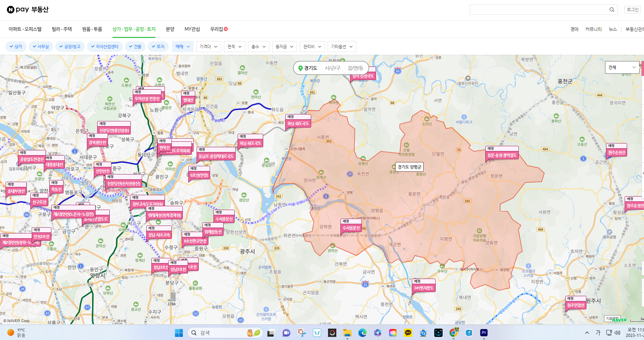
Task: Click the green location pin before 경기도
Action: [x=300, y=68]
